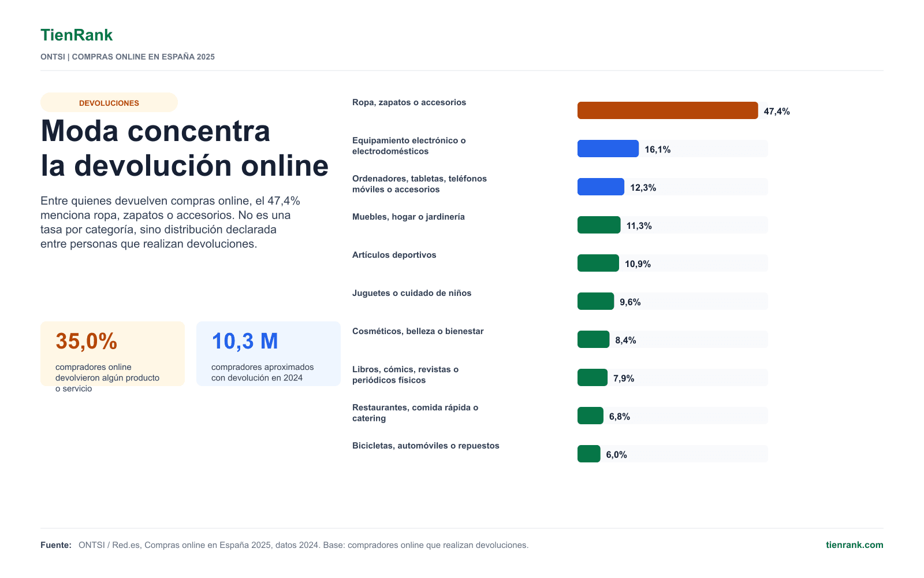Viewport: 924px width, 578px height.
Task: Click the 7,9% value label
Action: point(624,378)
